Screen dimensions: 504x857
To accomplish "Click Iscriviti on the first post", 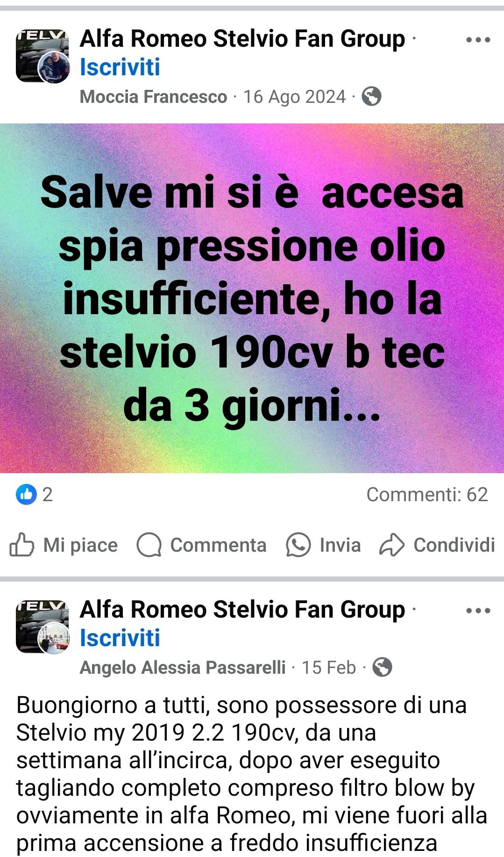I will click(120, 67).
